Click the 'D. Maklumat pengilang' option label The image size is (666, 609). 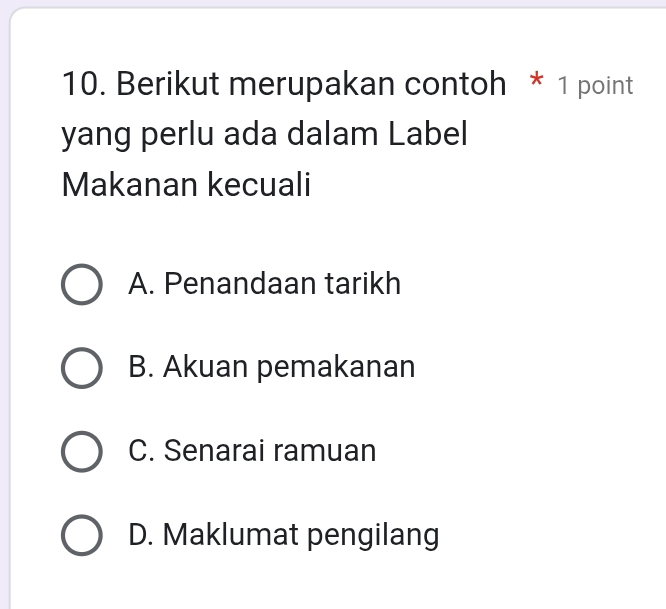point(284,536)
